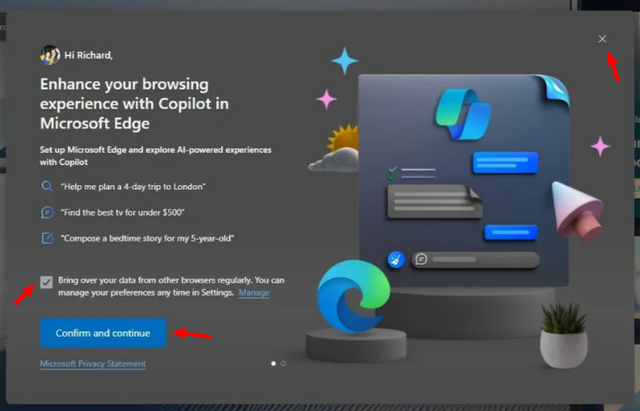Click the compose pencil icon beside bedtime story

coord(47,238)
